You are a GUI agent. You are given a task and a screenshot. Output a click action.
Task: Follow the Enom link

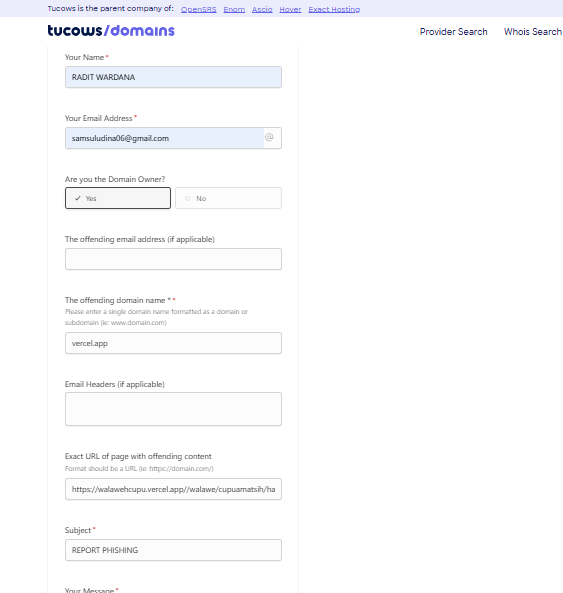click(x=234, y=9)
